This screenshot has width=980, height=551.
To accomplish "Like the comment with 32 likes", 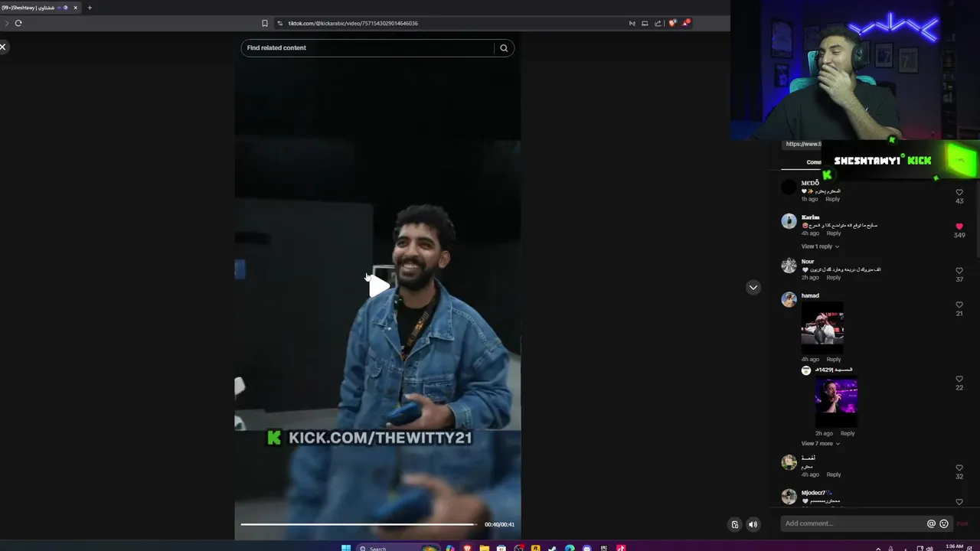I will (959, 468).
